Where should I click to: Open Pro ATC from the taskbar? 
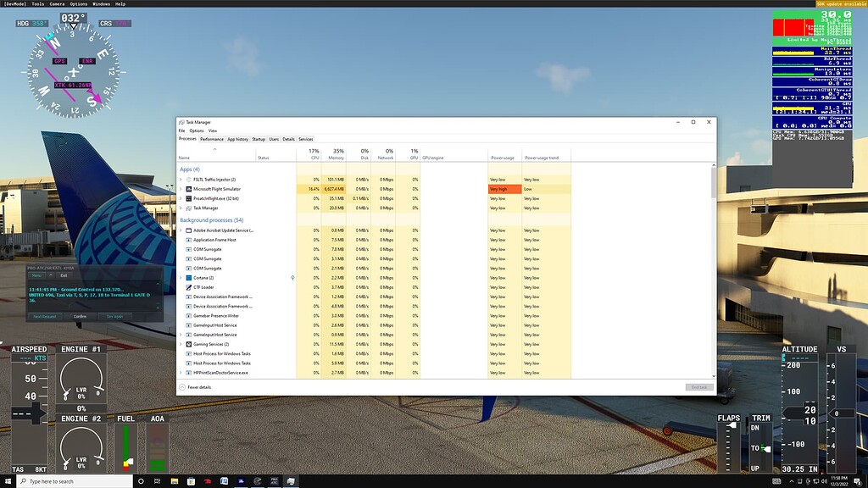[x=275, y=481]
